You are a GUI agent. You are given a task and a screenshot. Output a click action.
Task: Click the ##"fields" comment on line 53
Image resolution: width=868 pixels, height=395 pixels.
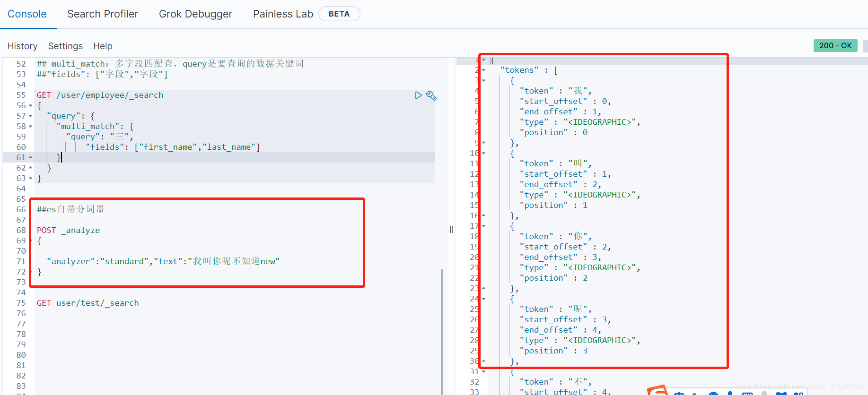point(103,75)
